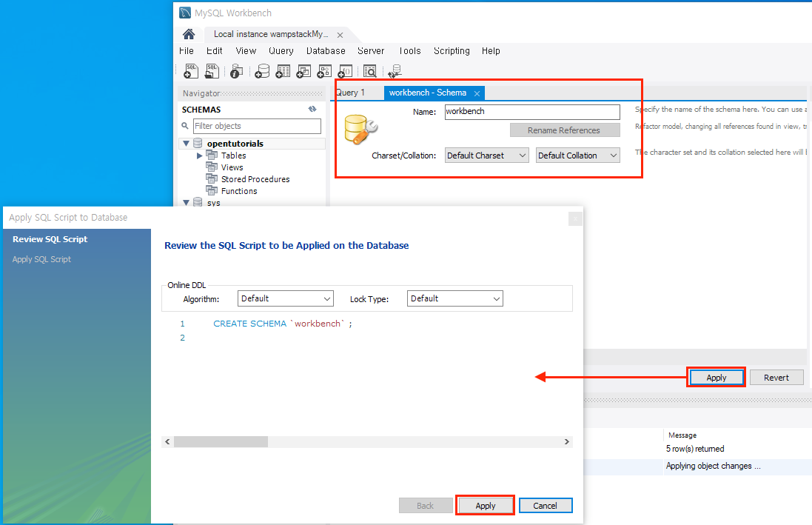
Task: Collapse the sys schema node arrow
Action: [187, 203]
